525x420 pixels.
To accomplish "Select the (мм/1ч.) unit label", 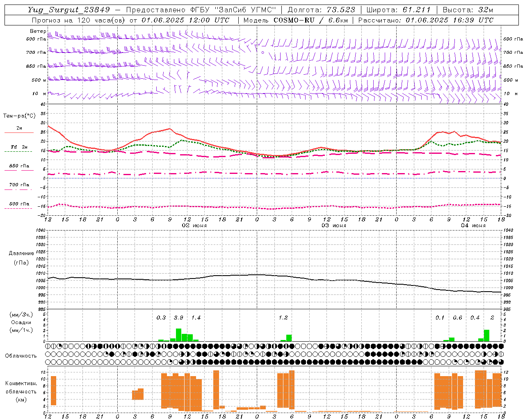I will click(21, 330).
